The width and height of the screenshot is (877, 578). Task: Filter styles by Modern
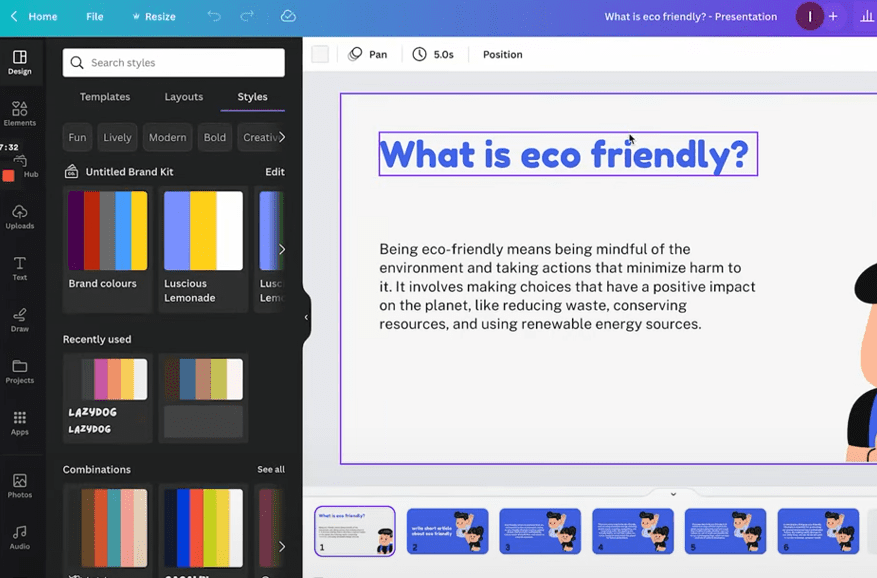[167, 137]
